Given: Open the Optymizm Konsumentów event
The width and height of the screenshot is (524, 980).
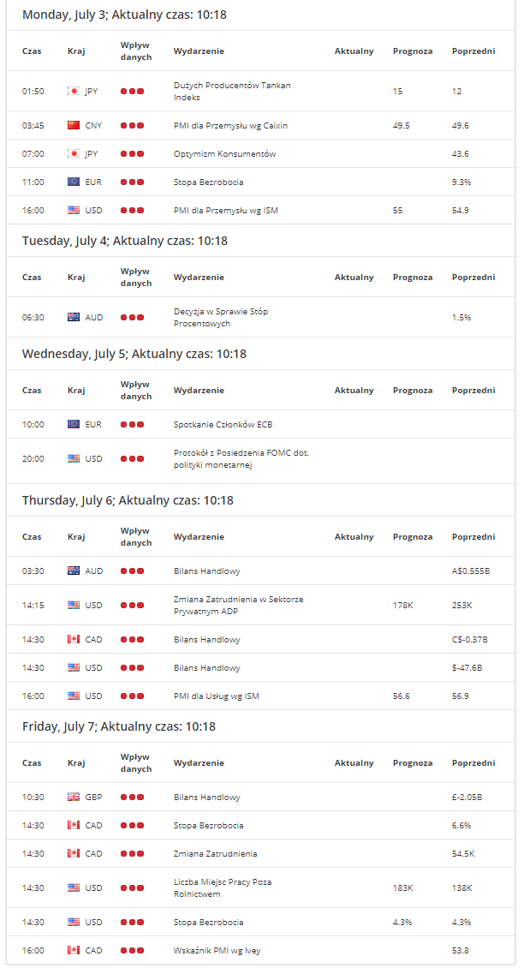Looking at the screenshot, I should 225,153.
